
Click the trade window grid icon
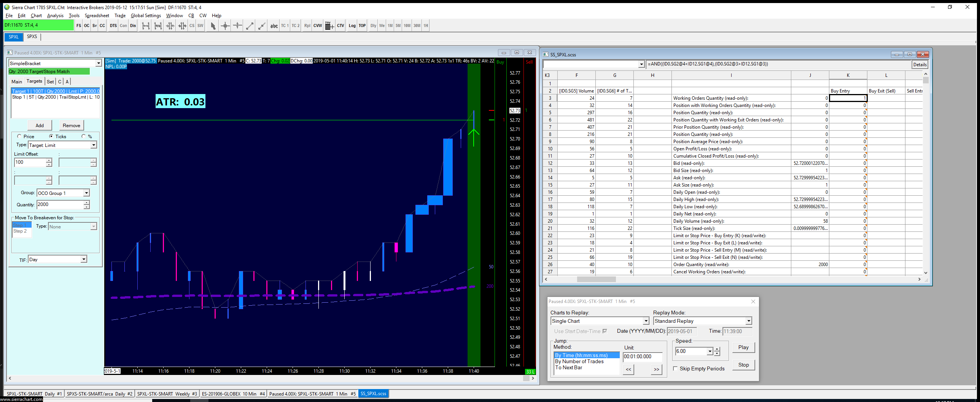(x=329, y=26)
